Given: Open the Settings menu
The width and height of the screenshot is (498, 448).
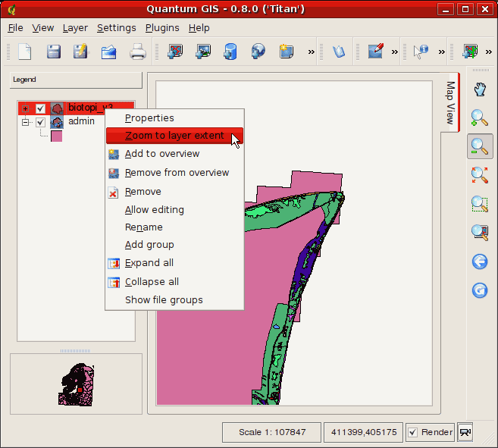Looking at the screenshot, I should click(x=117, y=28).
